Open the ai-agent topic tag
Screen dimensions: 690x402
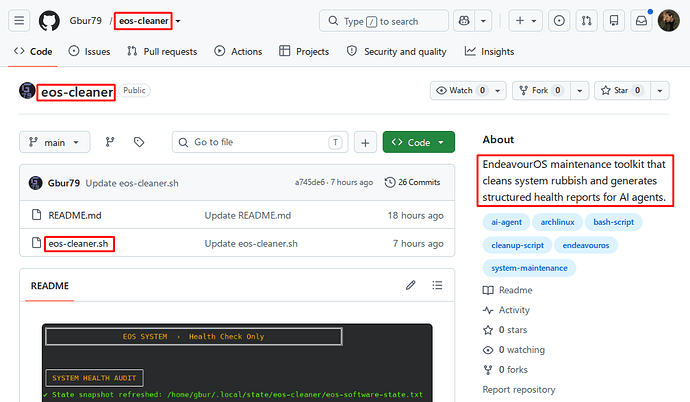click(x=506, y=222)
